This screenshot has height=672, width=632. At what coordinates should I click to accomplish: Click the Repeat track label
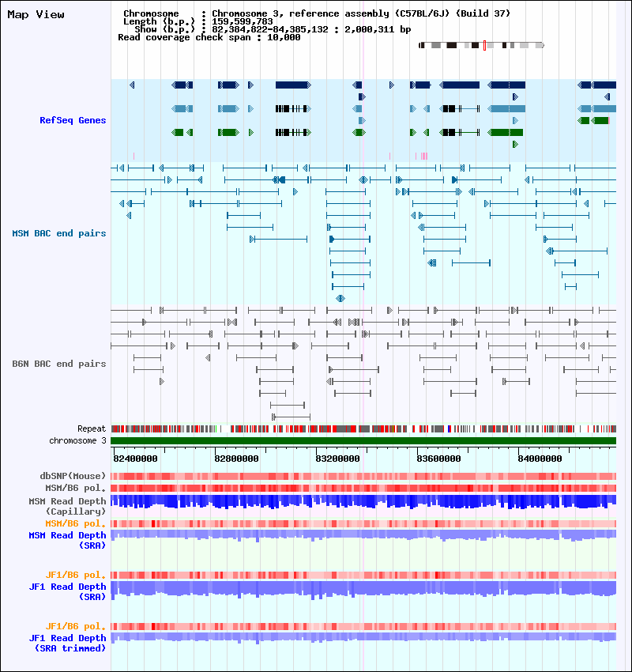pos(92,428)
